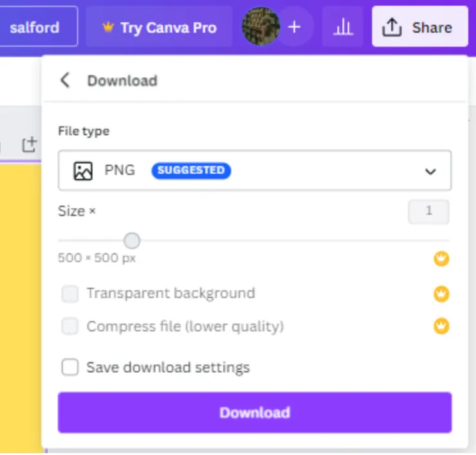Click the crown icon beside Transparent background
Image resolution: width=476 pixels, height=455 pixels.
[x=441, y=294]
